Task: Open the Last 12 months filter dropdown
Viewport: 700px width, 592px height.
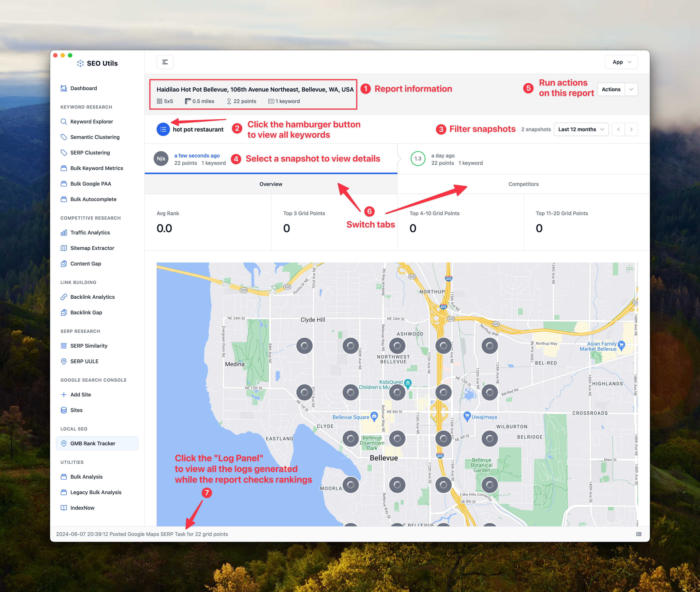Action: 581,129
